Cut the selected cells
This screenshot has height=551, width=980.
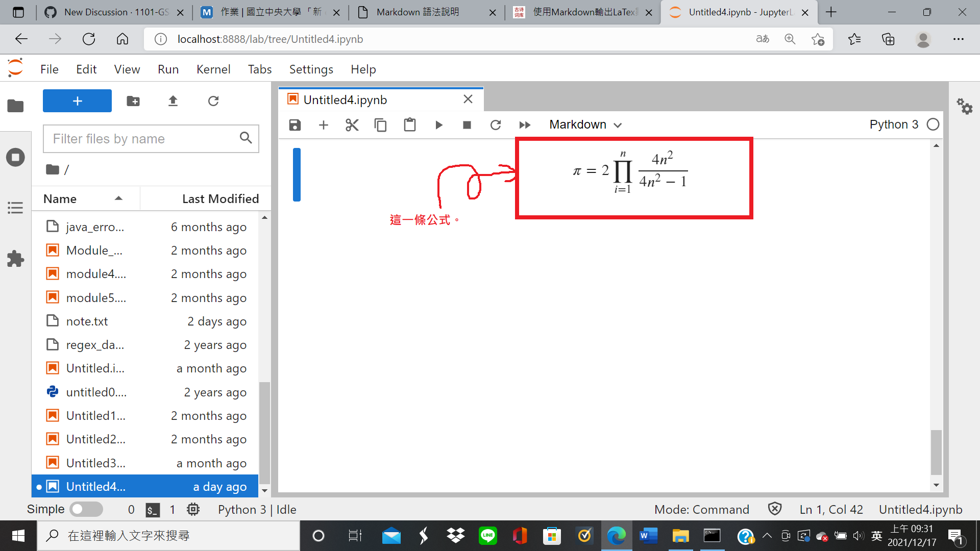[352, 124]
